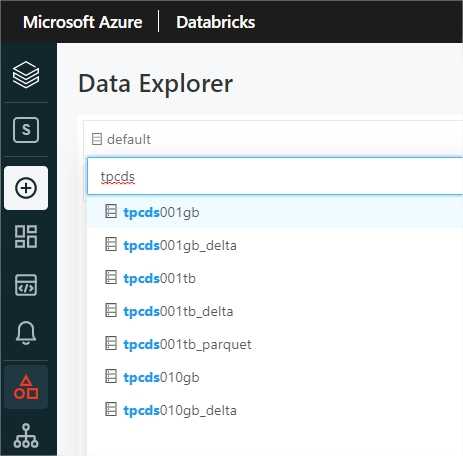Select tpcds001gb from the results list
Viewport: 463px width, 456px height.
click(x=275, y=212)
